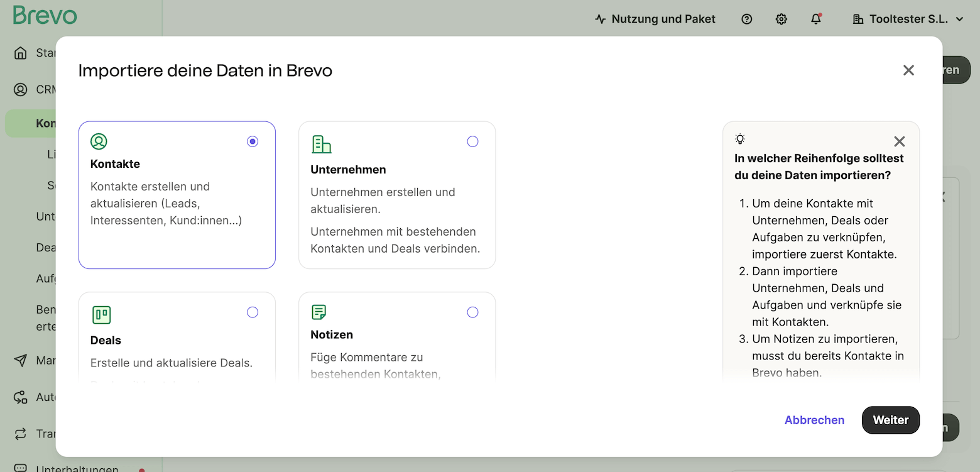This screenshot has width=980, height=472.
Task: Select the Deals import option radio button
Action: (x=253, y=312)
